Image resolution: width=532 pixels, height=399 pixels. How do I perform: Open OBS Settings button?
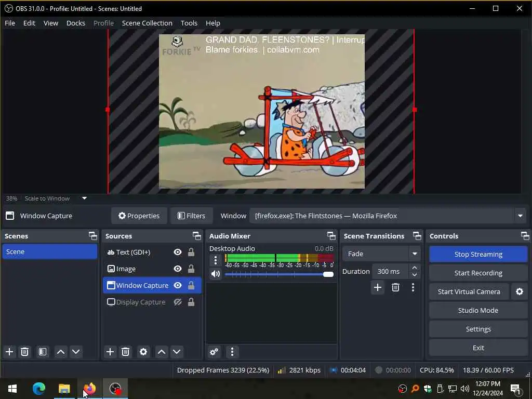(478, 329)
